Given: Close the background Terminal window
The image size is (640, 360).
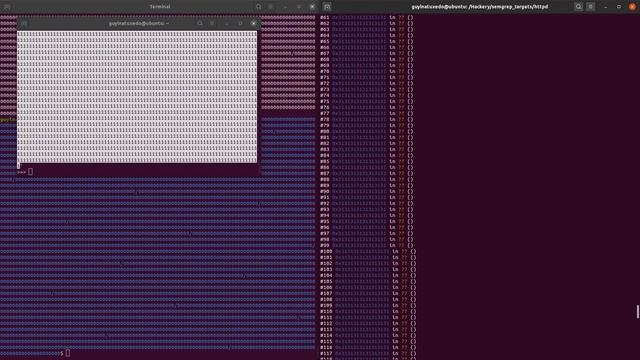Looking at the screenshot, I should 312,7.
